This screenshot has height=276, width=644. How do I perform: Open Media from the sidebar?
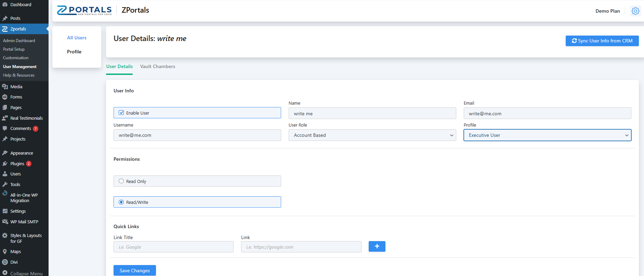click(16, 87)
